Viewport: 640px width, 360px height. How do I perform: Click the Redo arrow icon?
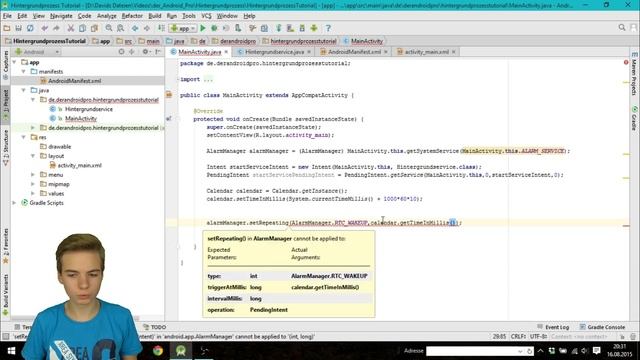point(56,28)
